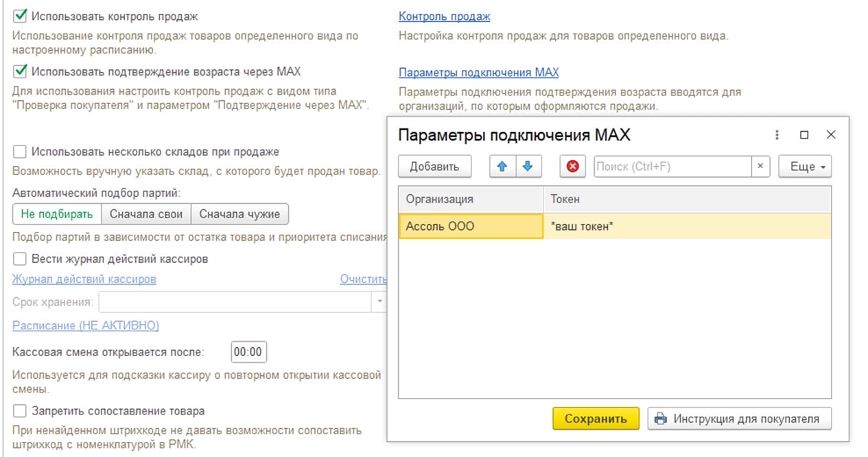868x457 pixels.
Task: Click the move row up blue arrow
Action: pyautogui.click(x=502, y=166)
